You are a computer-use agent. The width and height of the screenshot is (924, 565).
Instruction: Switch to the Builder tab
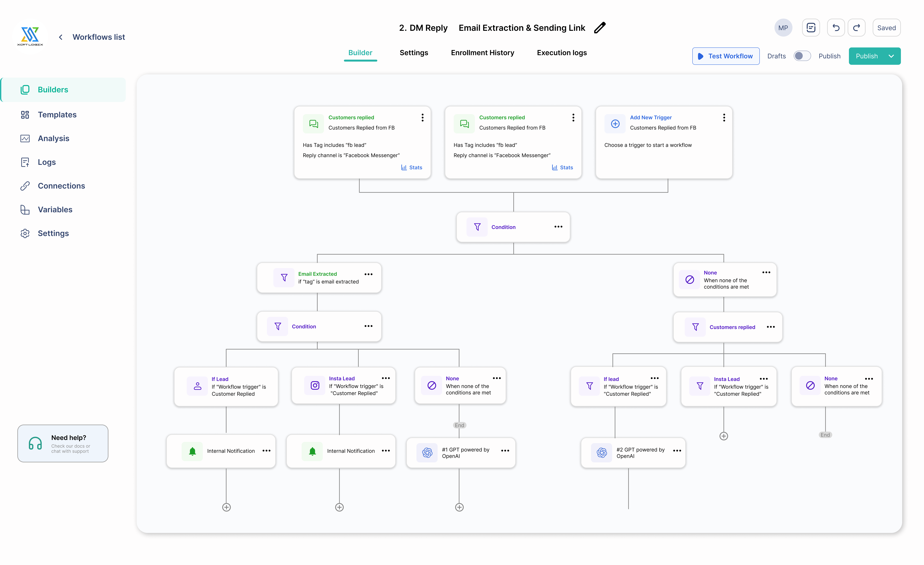[360, 53]
